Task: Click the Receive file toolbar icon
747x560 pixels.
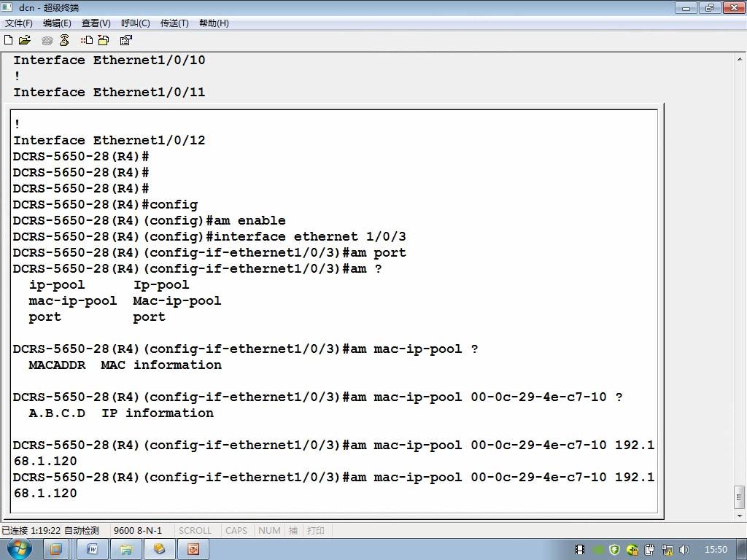Action: click(104, 40)
